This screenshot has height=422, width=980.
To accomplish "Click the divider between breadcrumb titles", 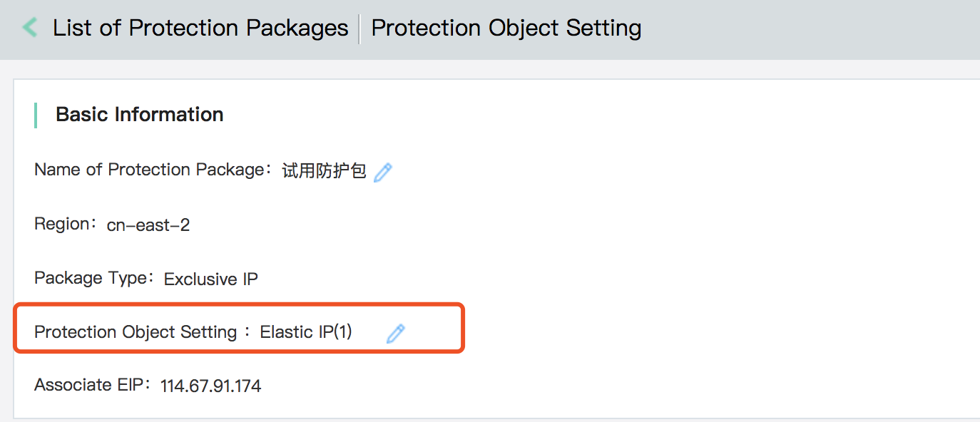I will [359, 29].
